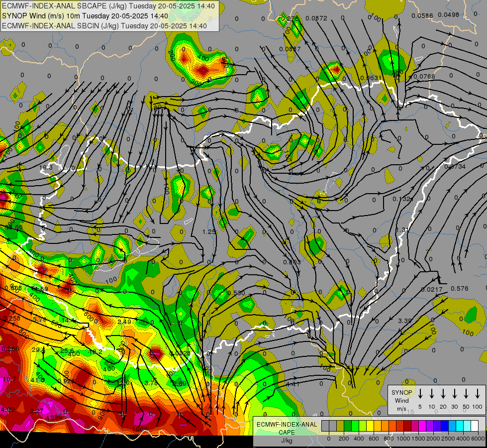Click the 2.27 value on the map
The width and height of the screenshot is (487, 448).
37,411
